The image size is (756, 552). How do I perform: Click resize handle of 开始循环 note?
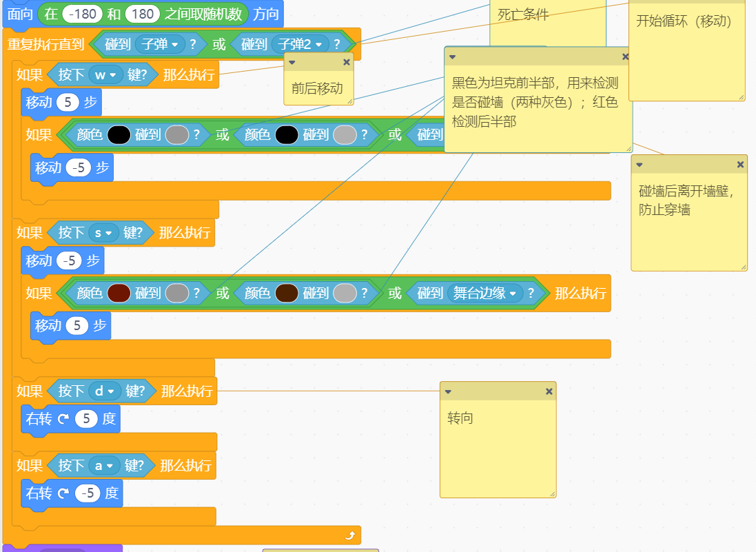tap(741, 97)
